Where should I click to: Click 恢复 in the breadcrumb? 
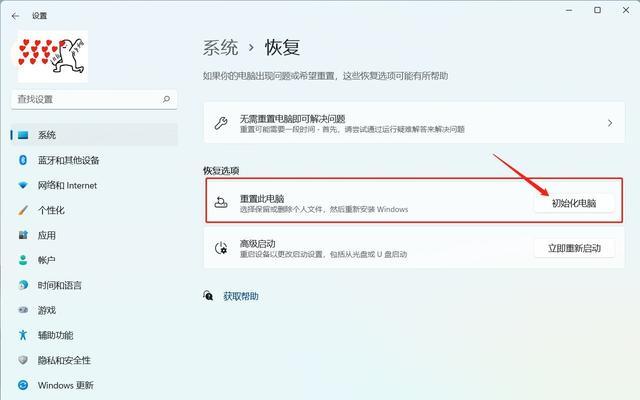tap(282, 48)
